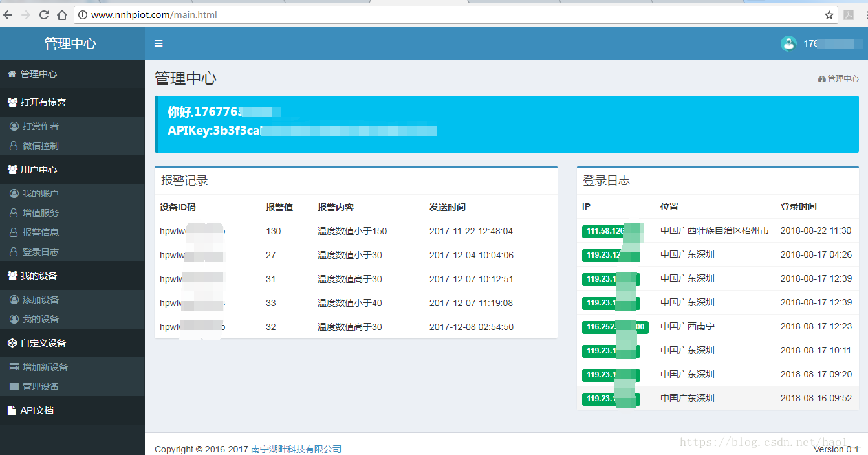Click file icon beside API文档
Screen dimensions: 868x455
click(x=12, y=410)
